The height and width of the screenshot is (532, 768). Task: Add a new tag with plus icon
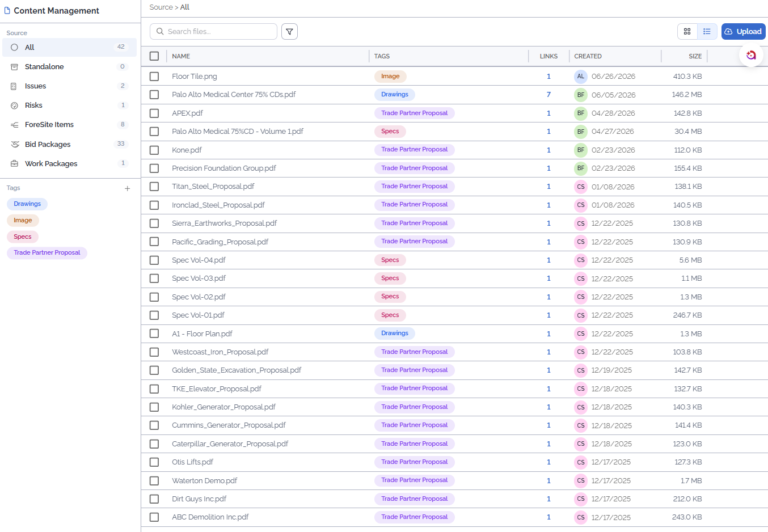click(x=128, y=188)
